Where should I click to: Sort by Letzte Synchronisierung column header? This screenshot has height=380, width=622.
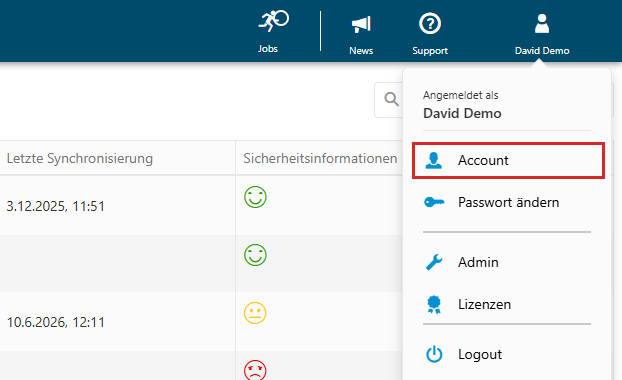pos(80,159)
